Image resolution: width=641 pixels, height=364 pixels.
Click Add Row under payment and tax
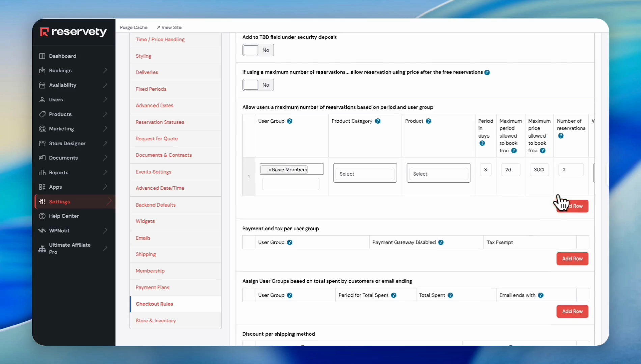[572, 259]
